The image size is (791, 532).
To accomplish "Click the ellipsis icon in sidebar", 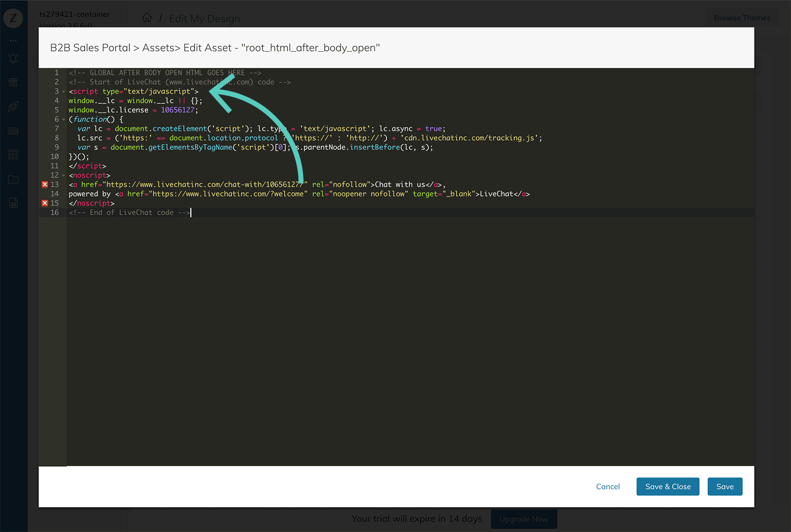I will coord(13,41).
